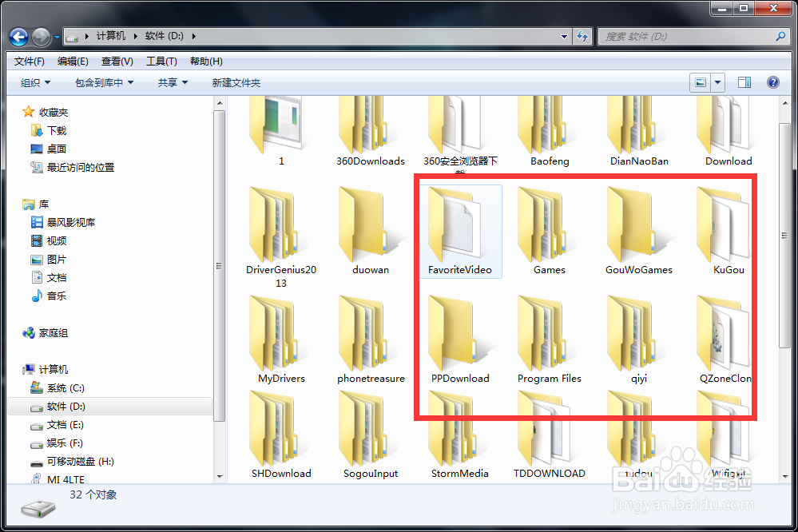This screenshot has width=798, height=532.
Task: Refresh the current folder view
Action: 582,37
